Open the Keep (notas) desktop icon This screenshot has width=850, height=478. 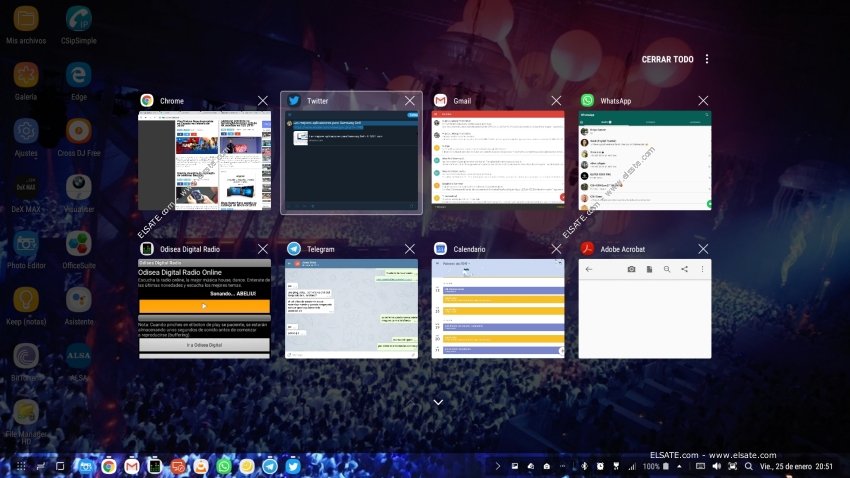(x=26, y=307)
